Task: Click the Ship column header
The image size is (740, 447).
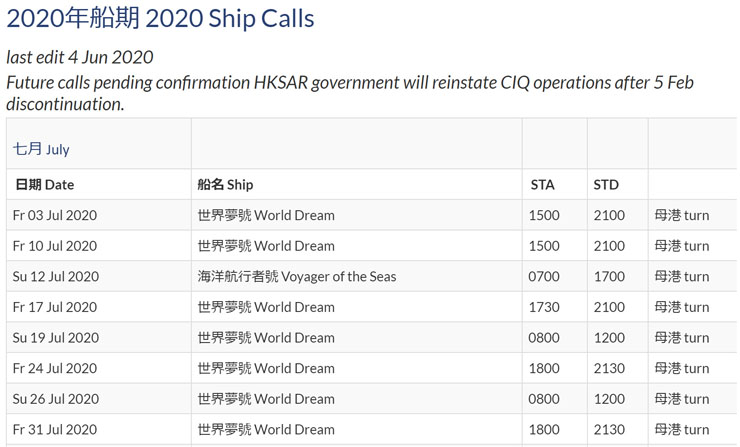Action: click(x=225, y=185)
